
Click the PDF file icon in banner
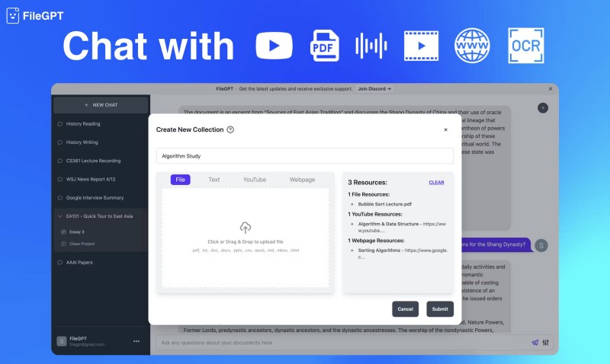(x=325, y=46)
